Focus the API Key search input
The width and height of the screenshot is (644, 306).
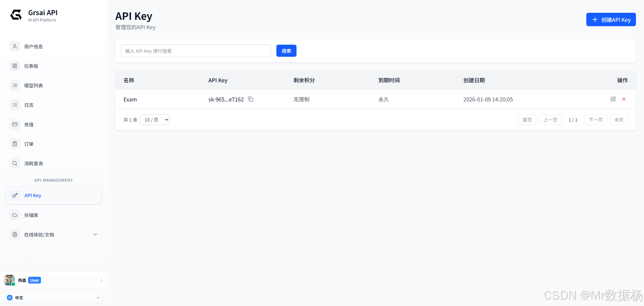[196, 51]
